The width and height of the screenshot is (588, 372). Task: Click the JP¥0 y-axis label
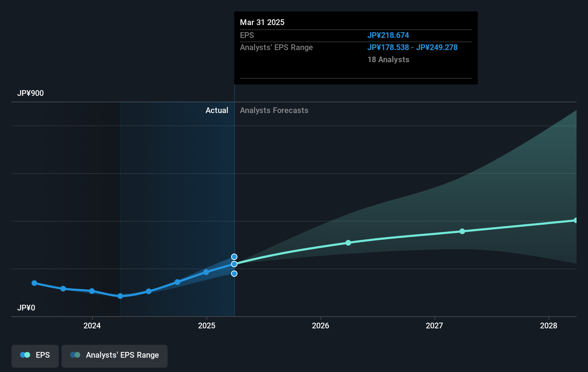pyautogui.click(x=26, y=308)
